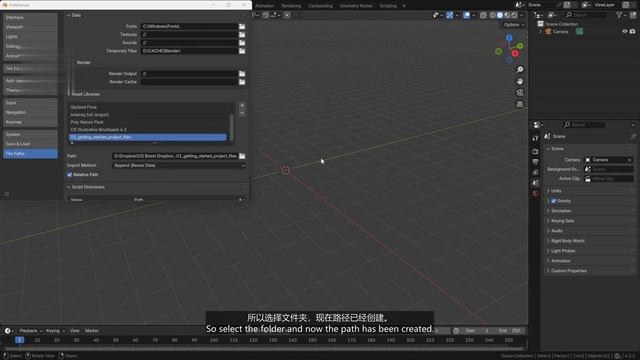This screenshot has height=360, width=640.
Task: Open the timeline View menu
Action: click(x=75, y=331)
